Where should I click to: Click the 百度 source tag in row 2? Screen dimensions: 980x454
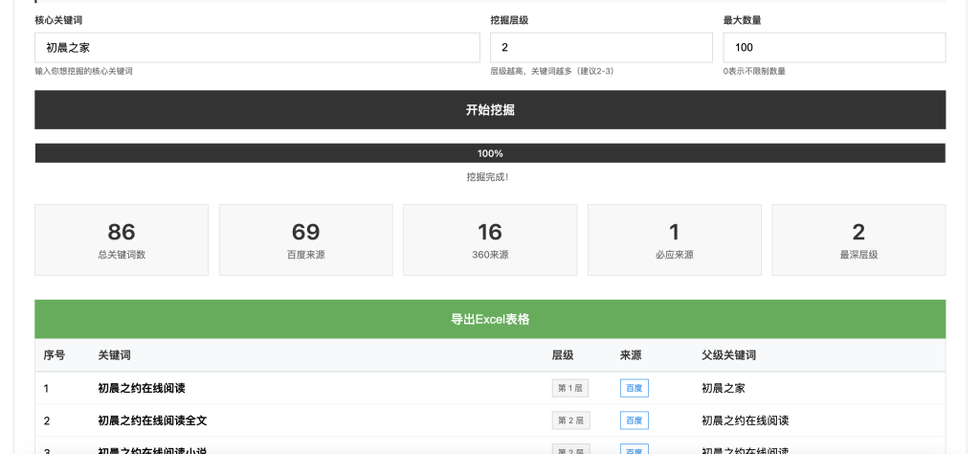[634, 420]
